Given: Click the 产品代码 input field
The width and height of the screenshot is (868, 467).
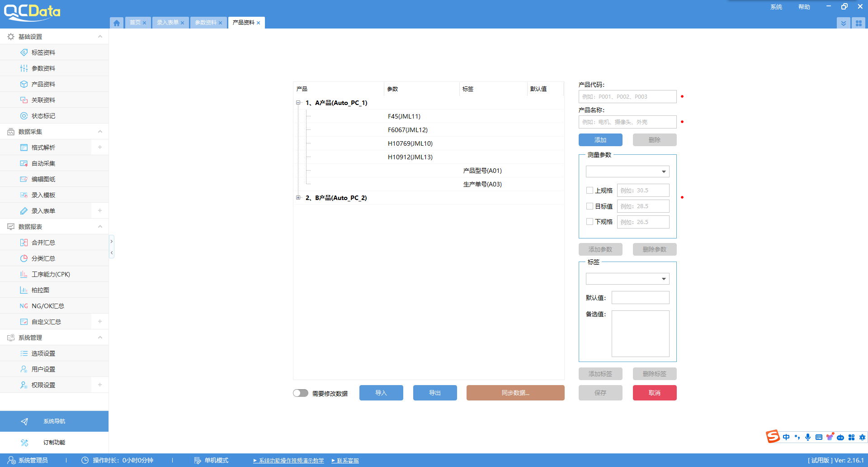Looking at the screenshot, I should (627, 97).
